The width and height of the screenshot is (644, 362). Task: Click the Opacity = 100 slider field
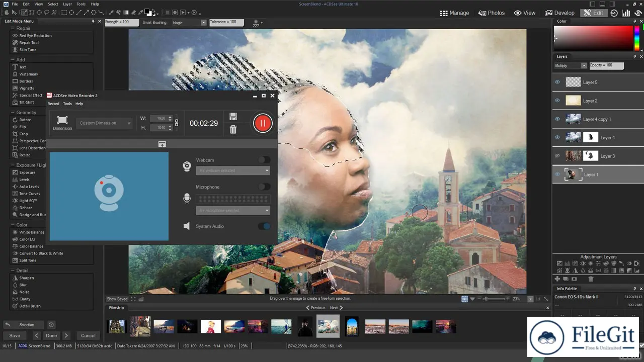pos(606,66)
